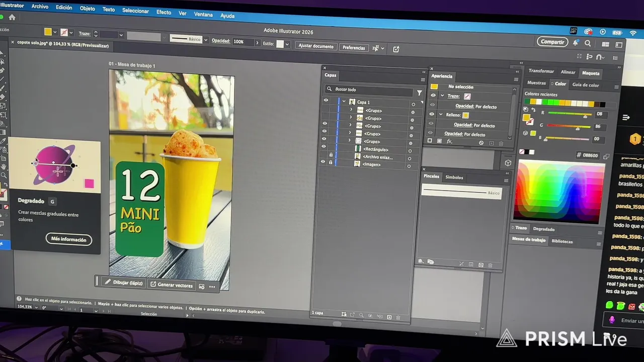The image size is (644, 362).
Task: Click the Home icon in the control bar
Action: [12, 17]
